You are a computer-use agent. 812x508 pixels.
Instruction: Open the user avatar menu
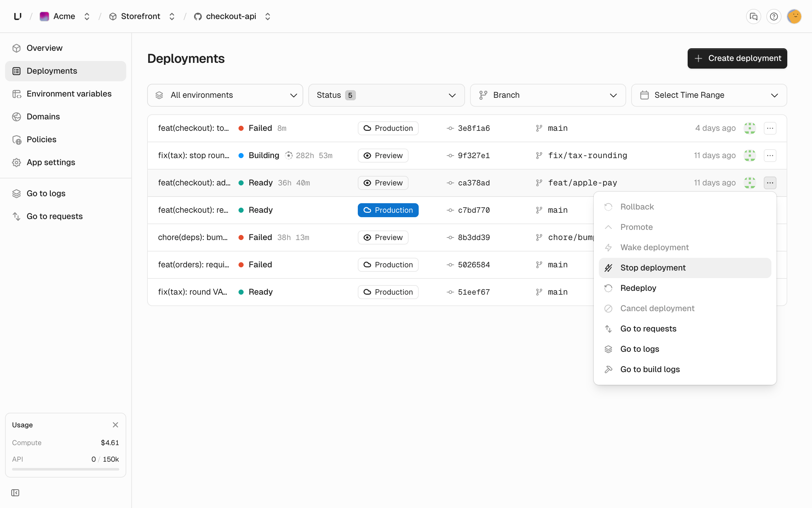pos(794,17)
